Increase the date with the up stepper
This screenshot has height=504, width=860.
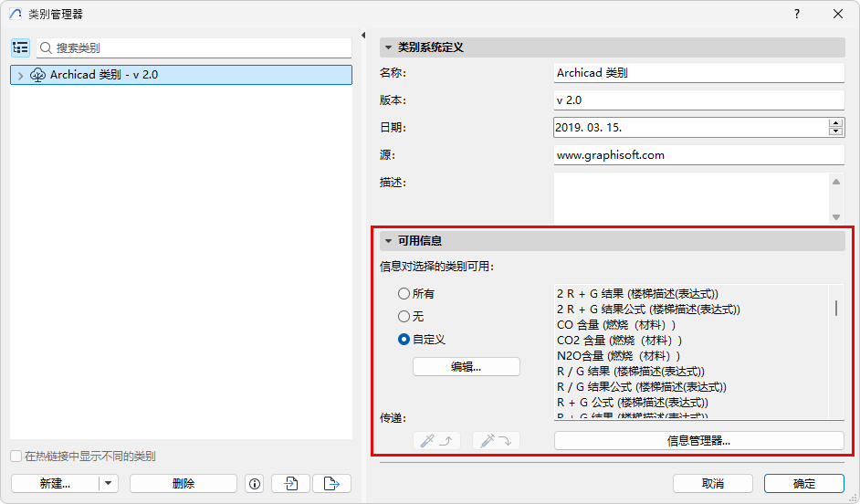click(x=836, y=123)
